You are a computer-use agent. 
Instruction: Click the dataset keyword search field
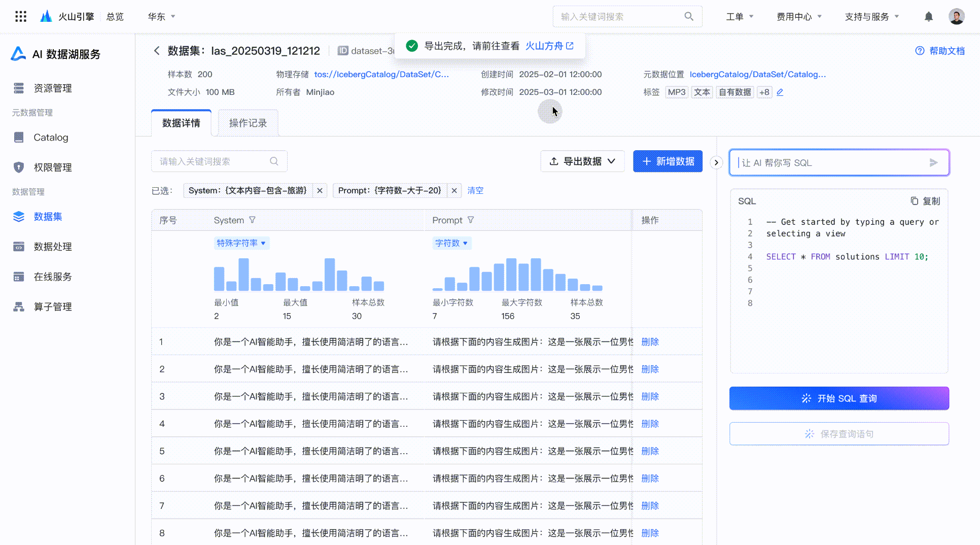[213, 161]
